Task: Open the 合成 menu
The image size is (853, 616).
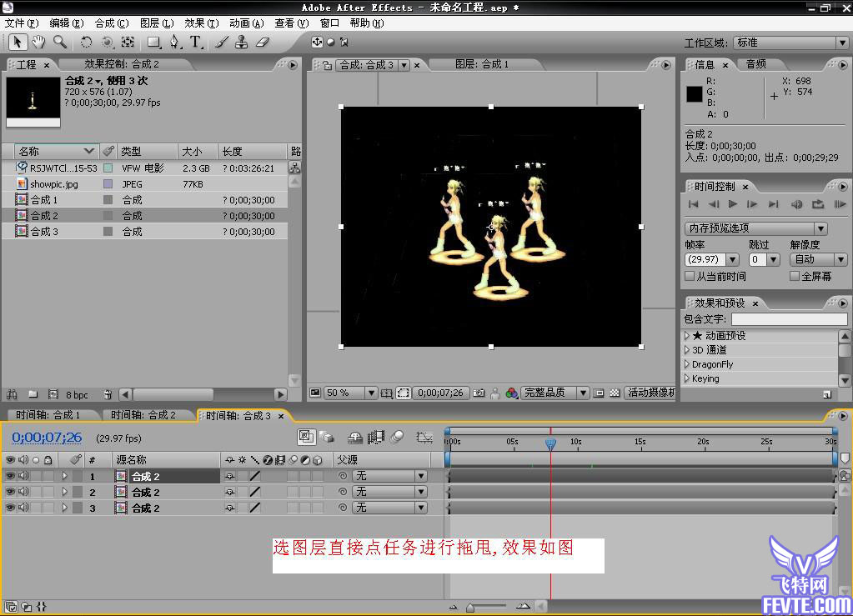Action: (112, 23)
